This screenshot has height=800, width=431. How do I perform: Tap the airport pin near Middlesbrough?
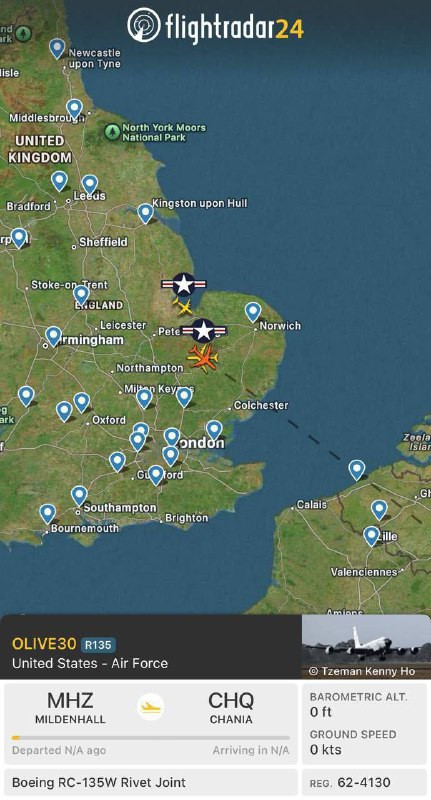(74, 109)
